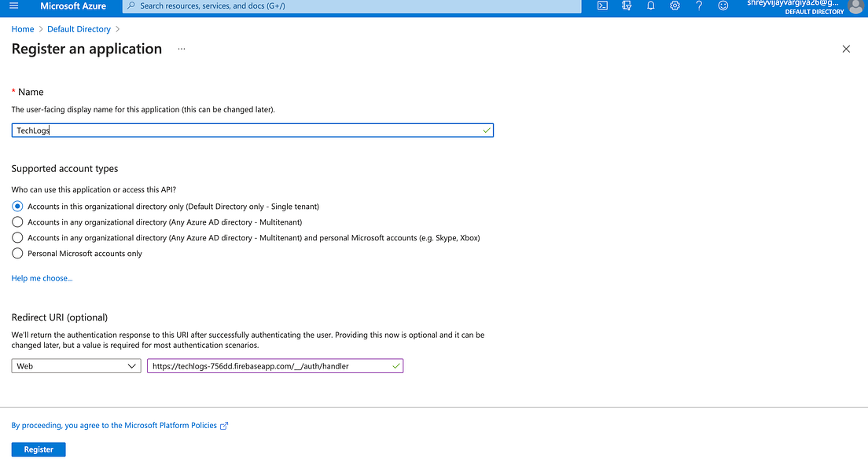Open Azure Cloud Shell terminal

click(601, 6)
